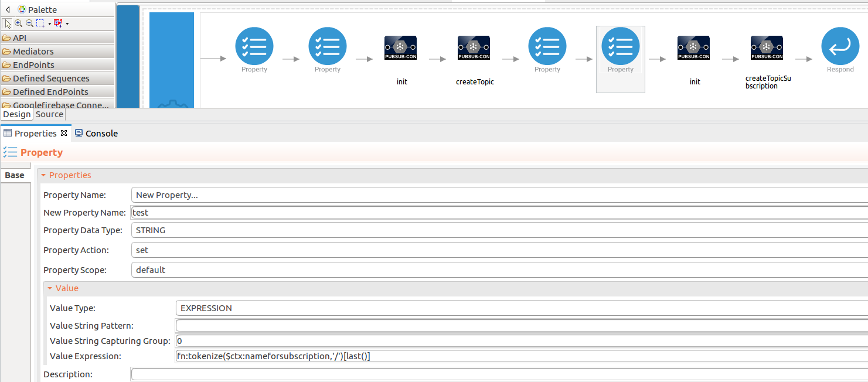Click the Palette title icon
The height and width of the screenshot is (382, 868).
click(x=22, y=9)
